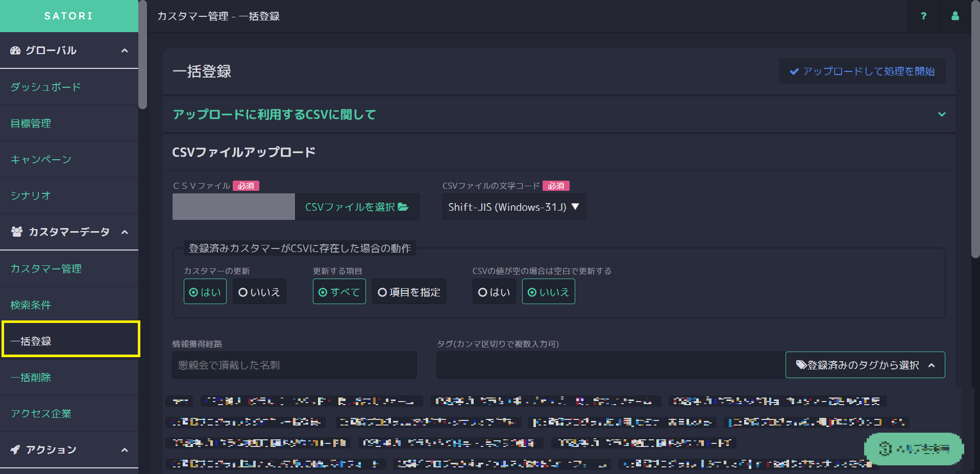980x474 pixels.
Task: Go to 一括削除 in the sidebar
Action: pyautogui.click(x=31, y=378)
